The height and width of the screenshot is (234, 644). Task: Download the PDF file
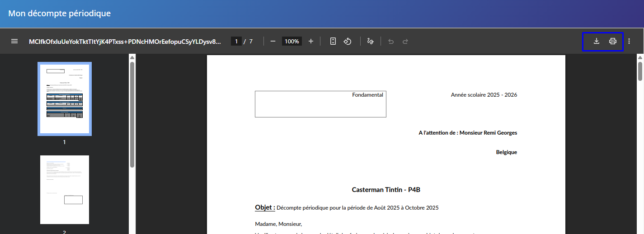[597, 41]
